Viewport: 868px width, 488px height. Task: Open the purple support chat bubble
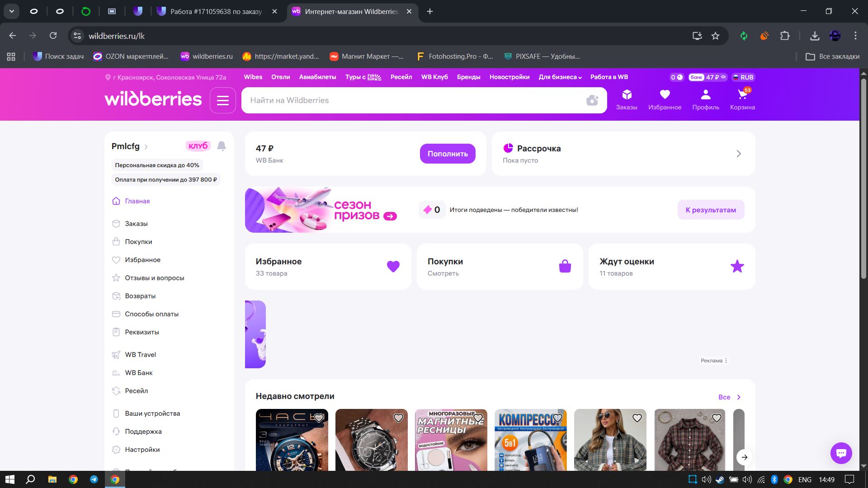tap(841, 453)
